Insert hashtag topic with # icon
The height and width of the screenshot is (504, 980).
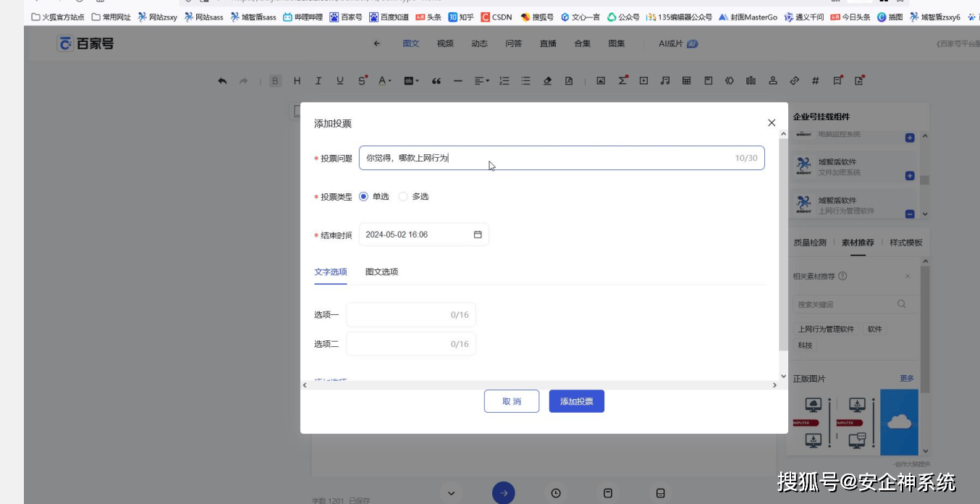click(x=816, y=81)
